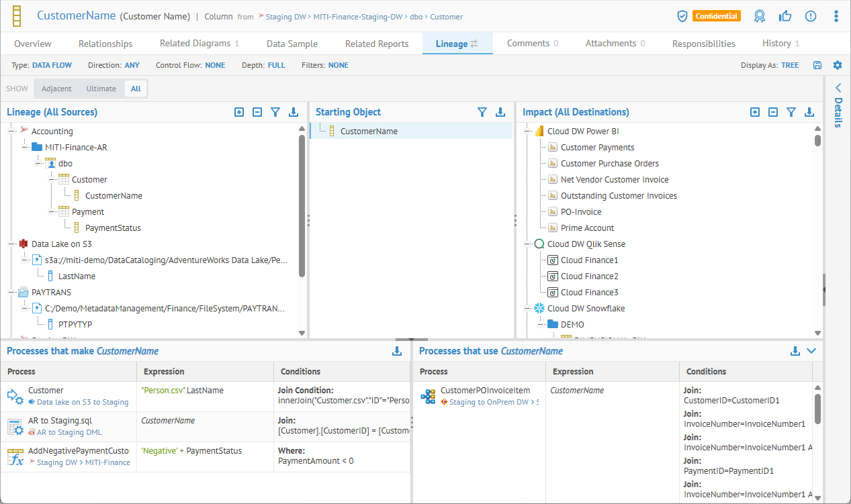Filter the Impact (All Destinations) panel
The height and width of the screenshot is (504, 851).
click(791, 112)
